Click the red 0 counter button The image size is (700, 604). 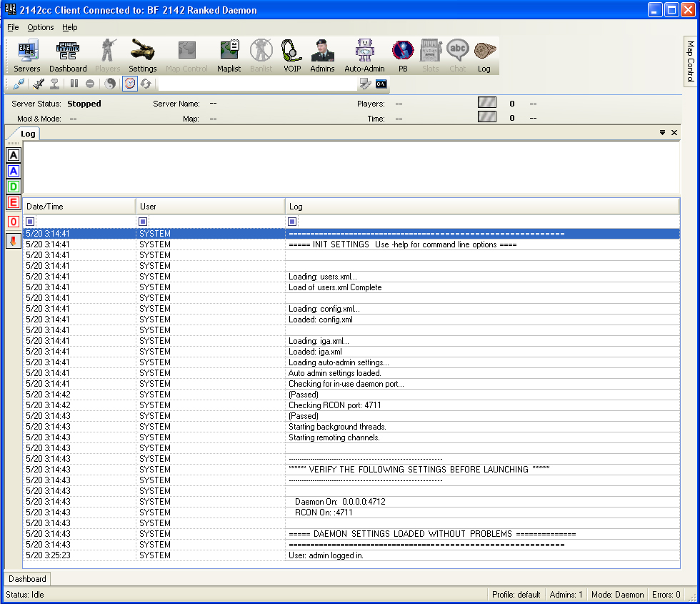point(14,222)
